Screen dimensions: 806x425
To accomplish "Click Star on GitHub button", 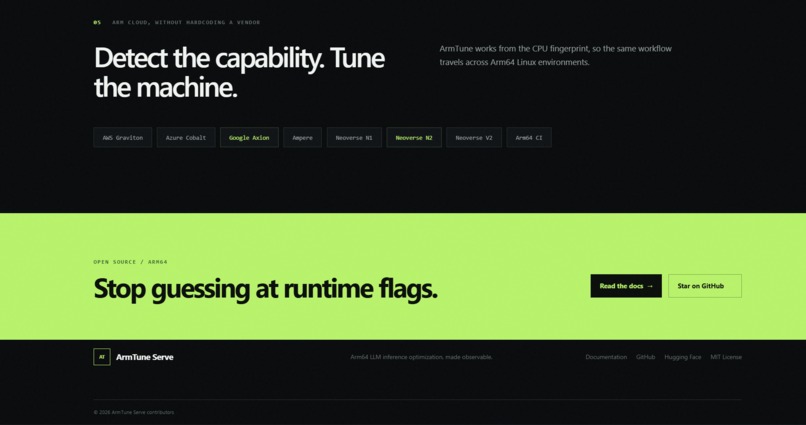I will coord(705,286).
